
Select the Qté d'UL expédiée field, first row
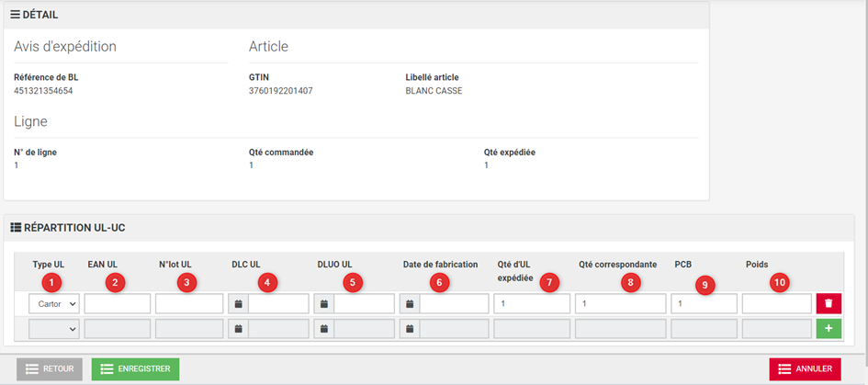(x=532, y=304)
